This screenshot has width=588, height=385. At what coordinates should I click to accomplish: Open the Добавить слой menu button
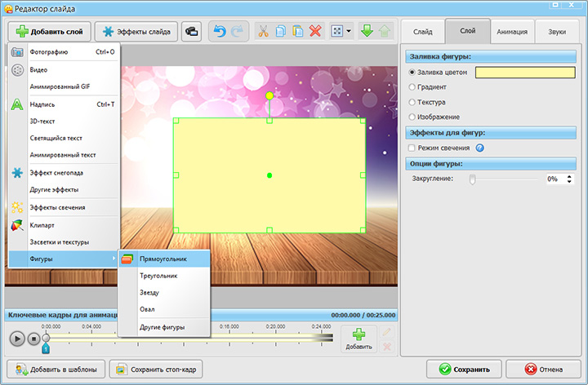pos(49,32)
